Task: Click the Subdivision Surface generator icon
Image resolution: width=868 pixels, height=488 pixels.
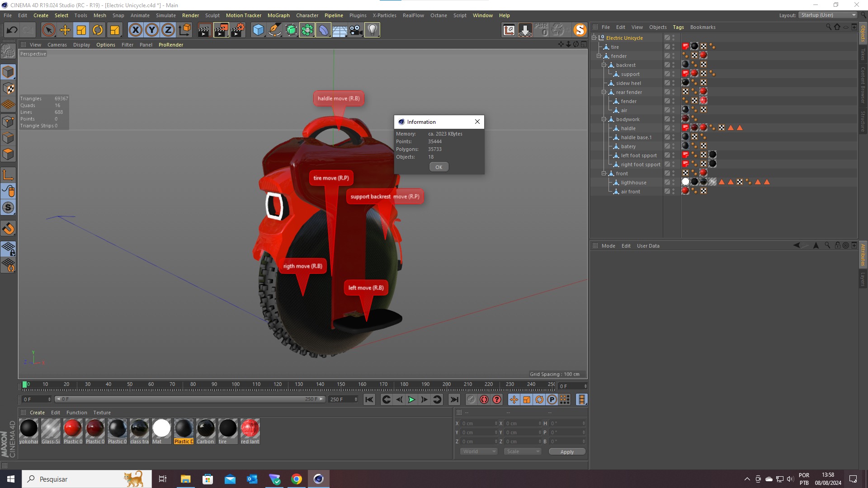Action: coord(291,30)
